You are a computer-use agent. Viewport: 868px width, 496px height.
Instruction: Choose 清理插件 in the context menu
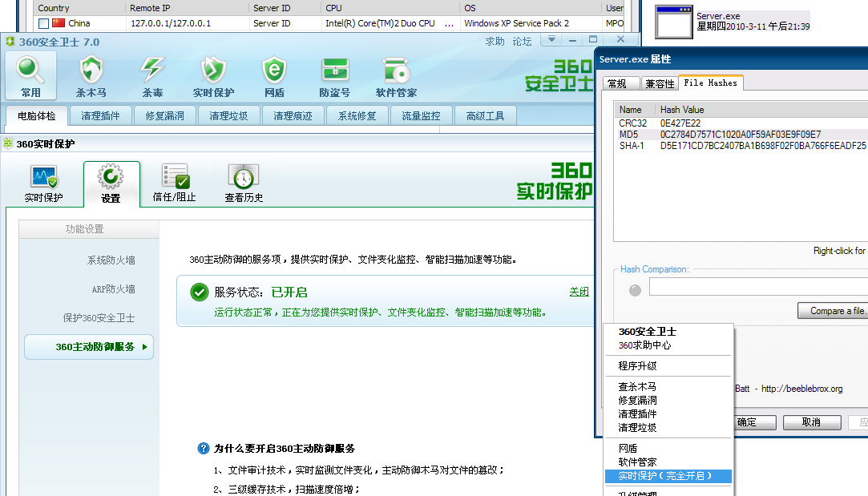click(x=668, y=414)
